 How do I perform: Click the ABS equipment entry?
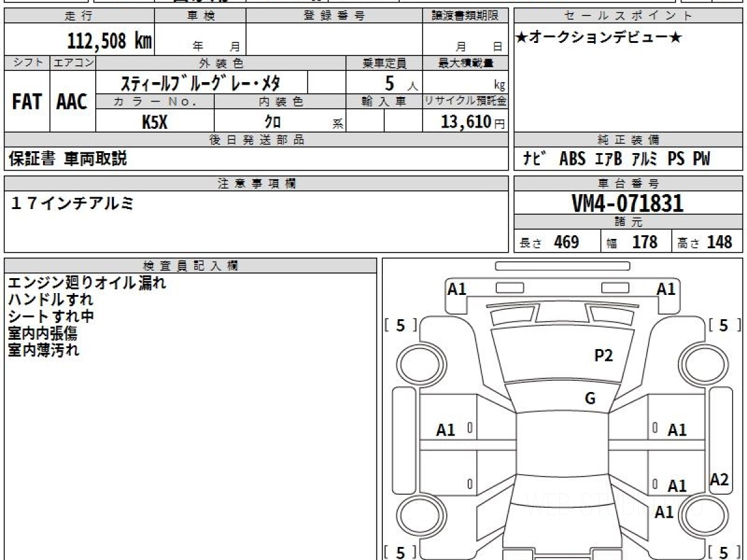coord(572,159)
